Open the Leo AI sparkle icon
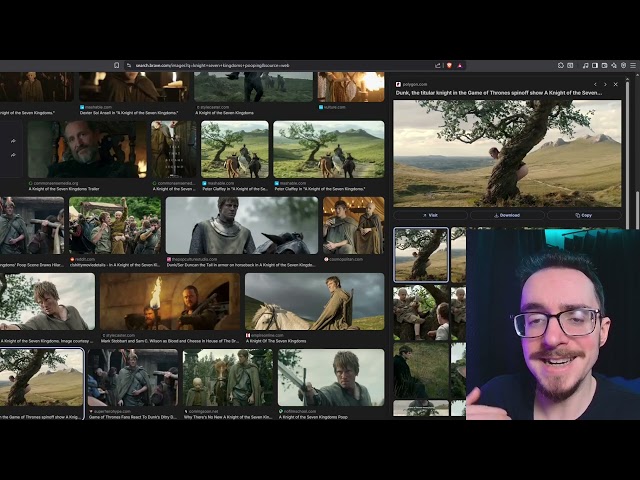This screenshot has height=480, width=640. click(x=614, y=65)
